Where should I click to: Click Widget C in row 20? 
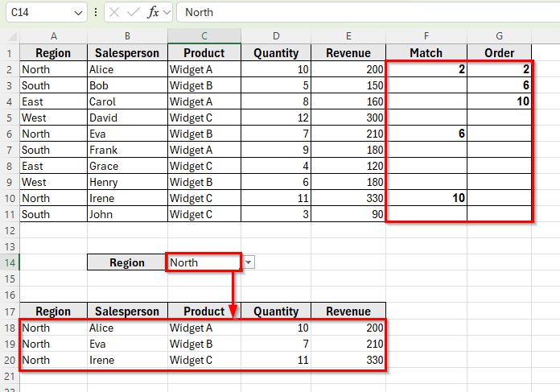click(x=204, y=360)
